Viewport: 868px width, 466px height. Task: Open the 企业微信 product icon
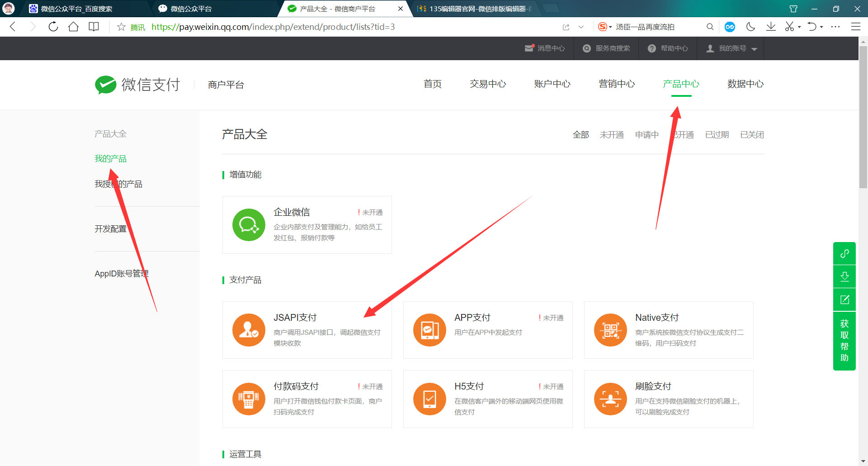249,225
